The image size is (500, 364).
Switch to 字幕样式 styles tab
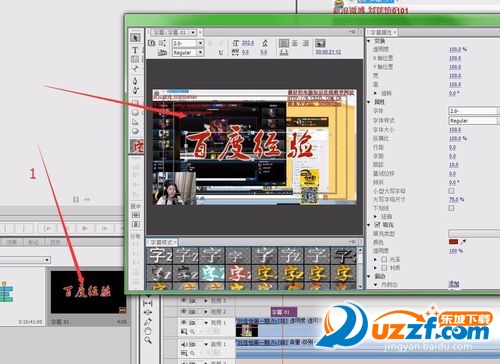point(162,242)
